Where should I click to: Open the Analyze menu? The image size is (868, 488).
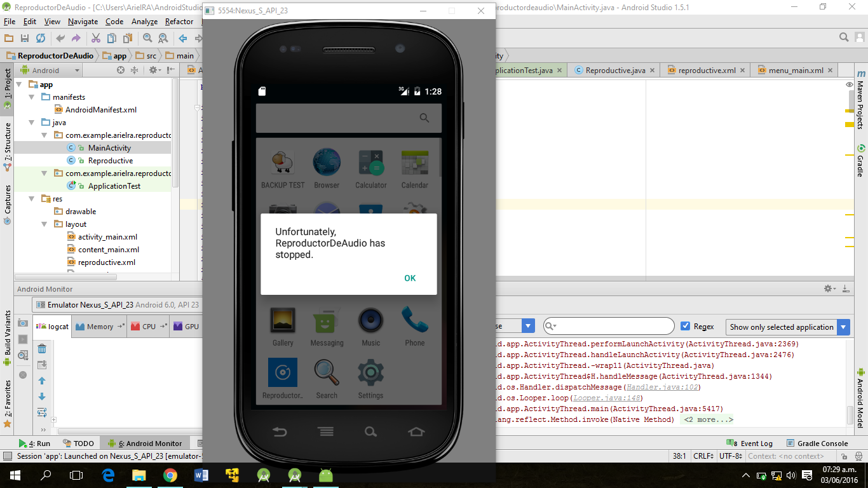coord(144,22)
